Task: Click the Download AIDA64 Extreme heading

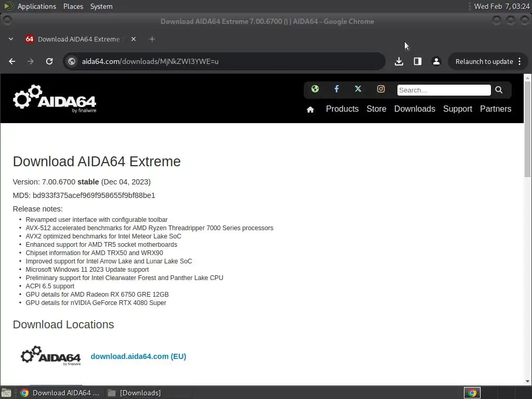Action: click(x=97, y=162)
